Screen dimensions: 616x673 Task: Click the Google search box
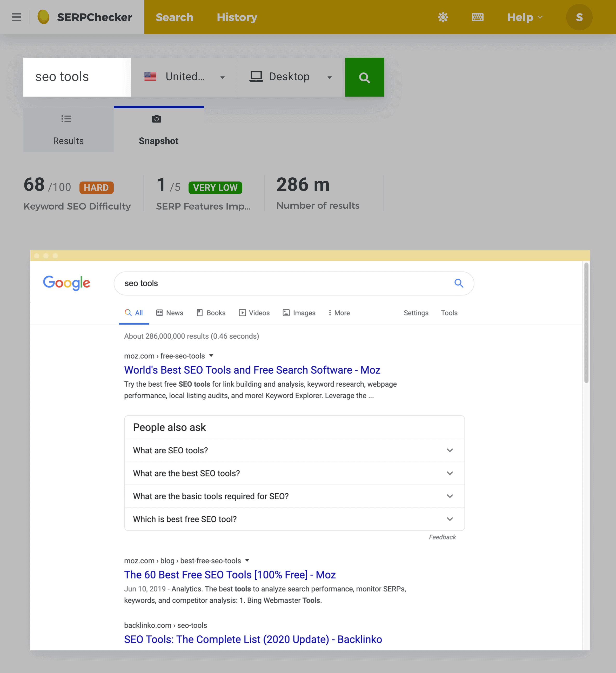point(294,284)
